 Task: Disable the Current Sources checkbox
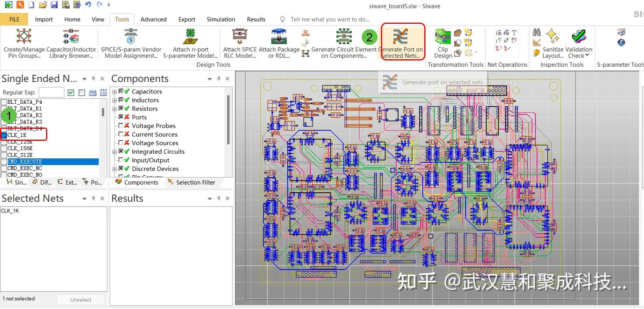tap(120, 134)
